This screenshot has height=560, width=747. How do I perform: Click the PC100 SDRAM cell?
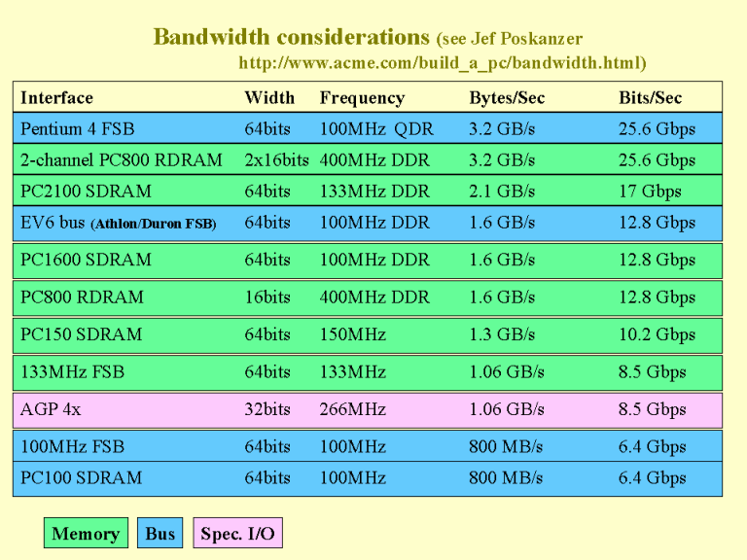pos(82,477)
